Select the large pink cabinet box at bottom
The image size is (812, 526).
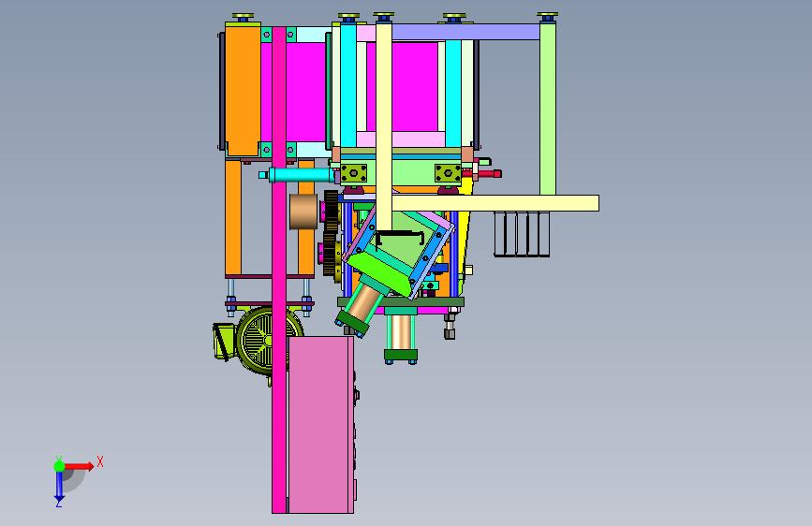pyautogui.click(x=321, y=425)
